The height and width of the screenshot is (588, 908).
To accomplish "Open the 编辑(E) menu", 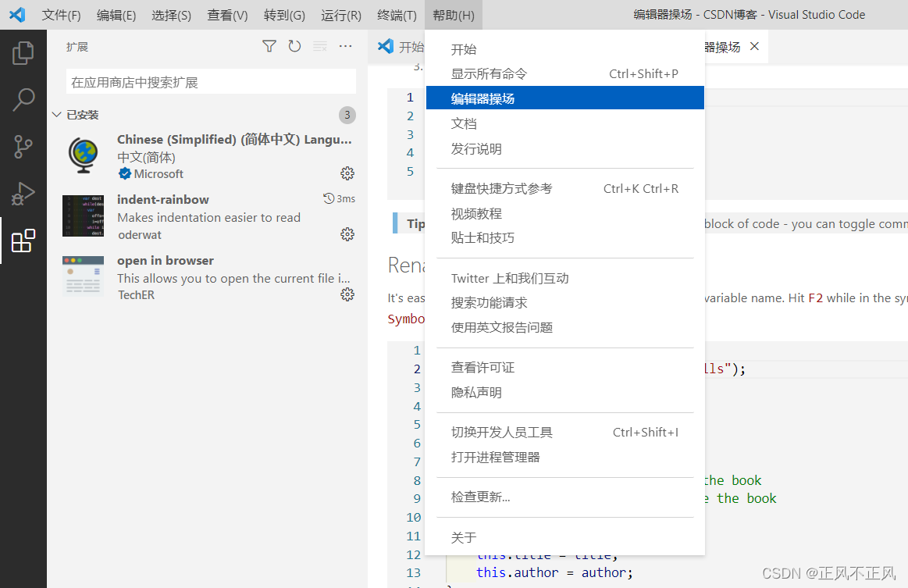I will pyautogui.click(x=116, y=15).
